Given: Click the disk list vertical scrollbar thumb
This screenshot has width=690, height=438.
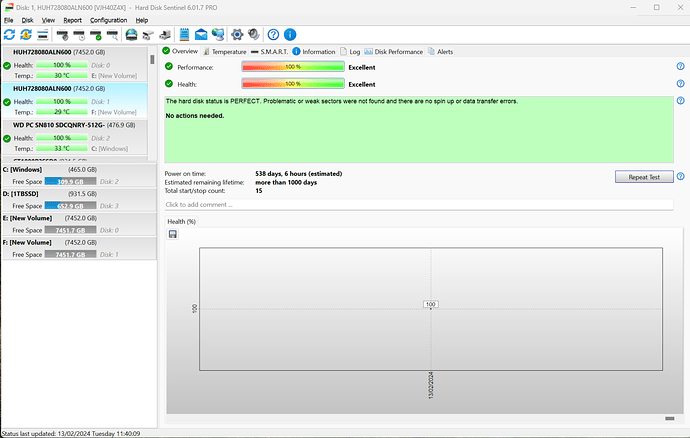Looking at the screenshot, I should pos(152,59).
